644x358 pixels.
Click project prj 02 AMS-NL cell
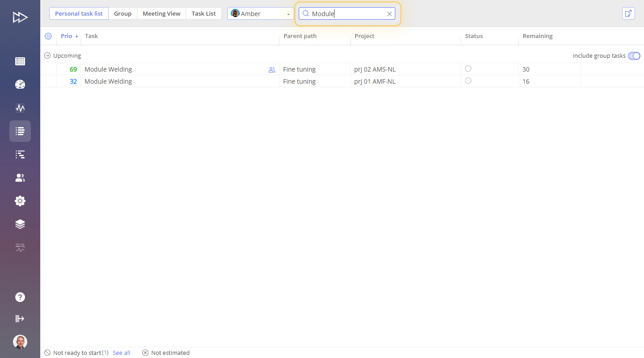click(375, 69)
